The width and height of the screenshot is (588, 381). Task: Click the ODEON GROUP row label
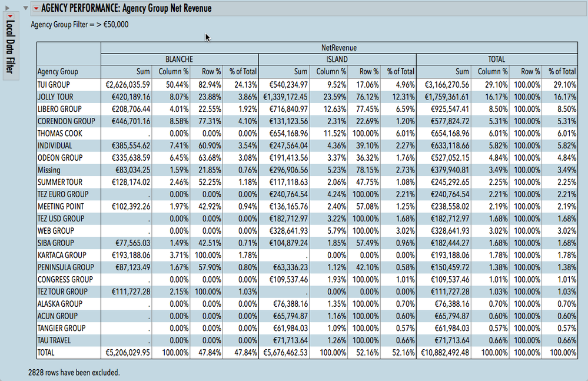pyautogui.click(x=60, y=158)
